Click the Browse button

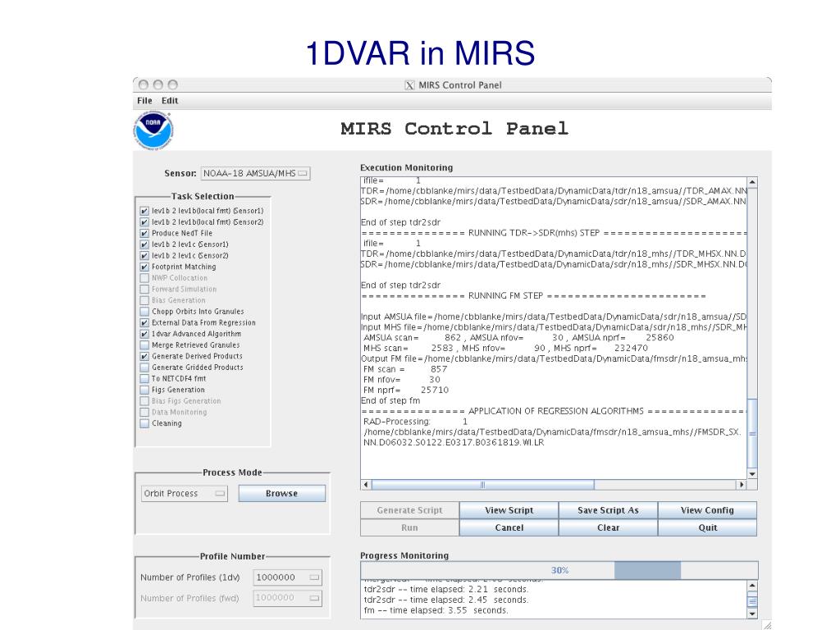pyautogui.click(x=282, y=493)
